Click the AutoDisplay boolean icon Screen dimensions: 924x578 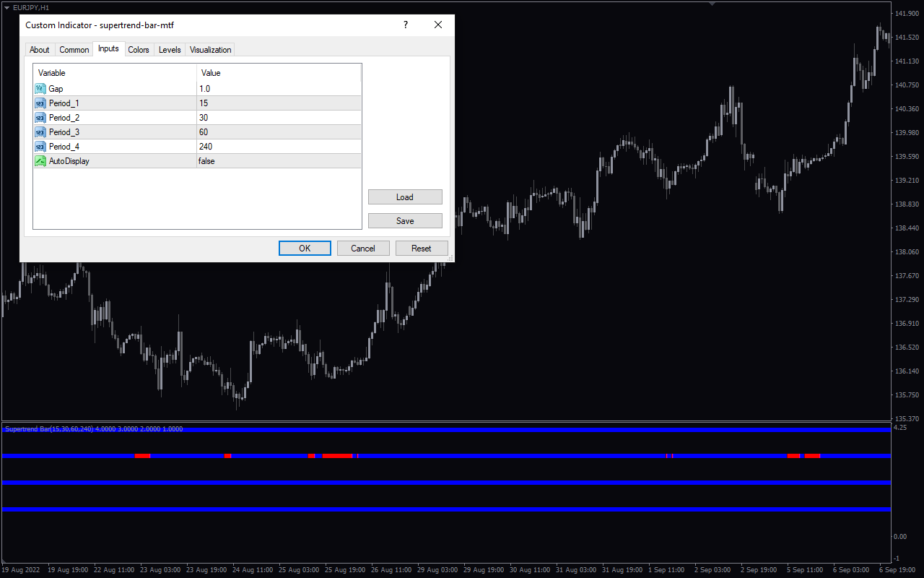coord(40,161)
